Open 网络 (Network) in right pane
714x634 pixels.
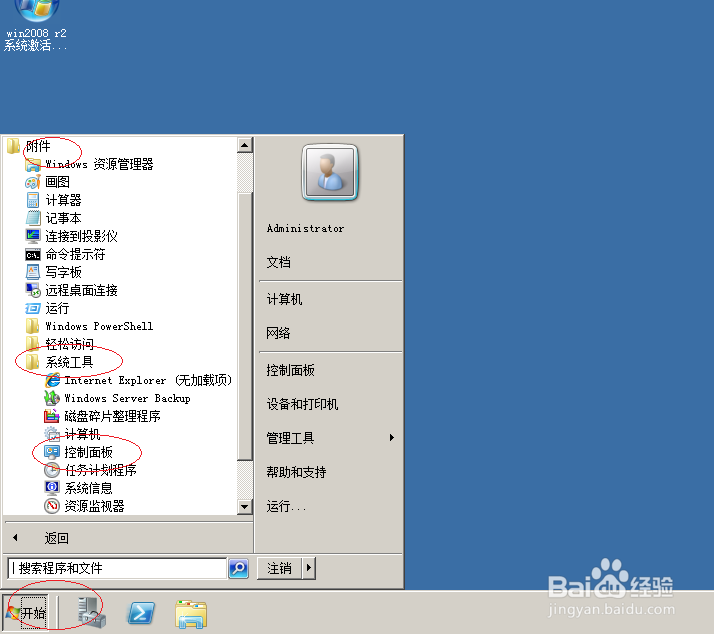point(279,333)
